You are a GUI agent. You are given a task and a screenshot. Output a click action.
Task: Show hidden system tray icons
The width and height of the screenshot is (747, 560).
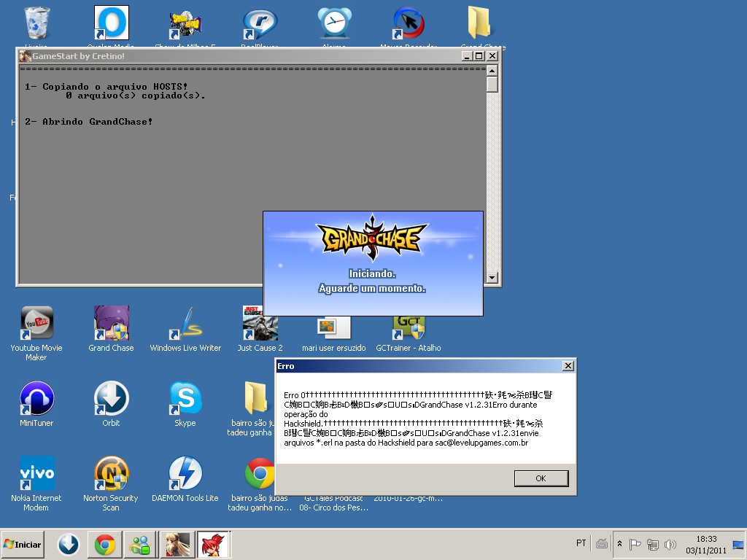[x=619, y=544]
